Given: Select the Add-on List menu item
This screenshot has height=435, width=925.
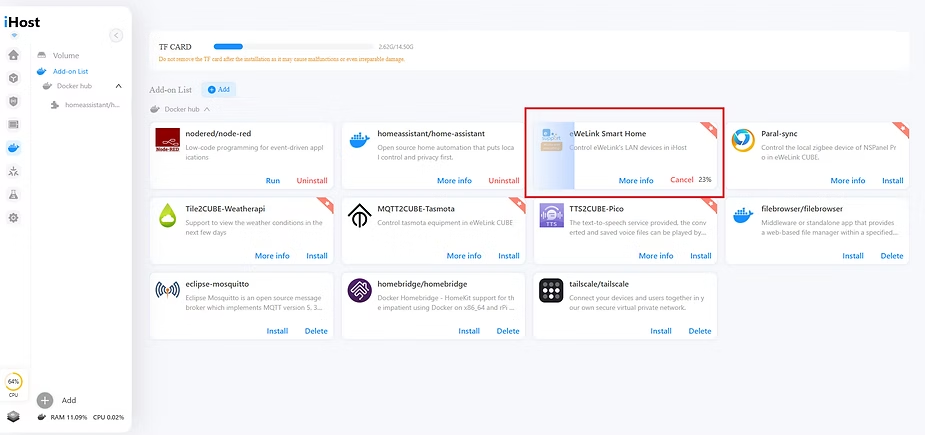Looking at the screenshot, I should [x=70, y=71].
